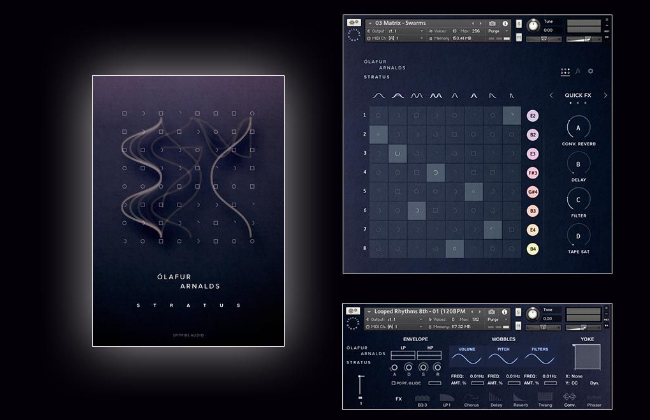Toggle the Mute button in Looped Rhythms
Image resolution: width=650 pixels, height=420 pixels.
(518, 326)
